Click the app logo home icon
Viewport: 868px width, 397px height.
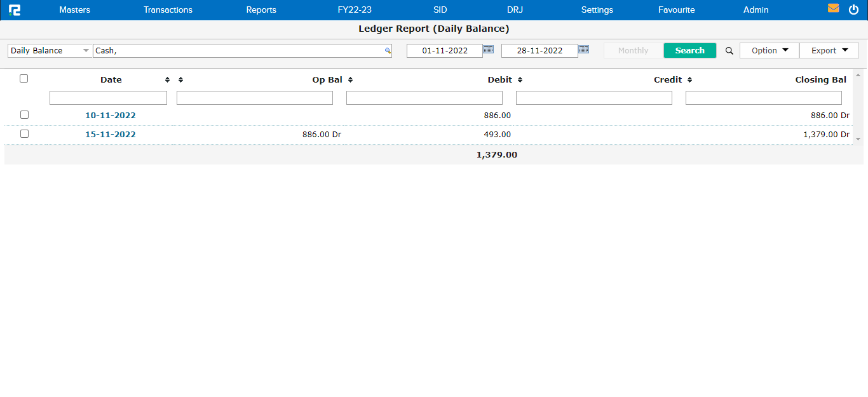[x=14, y=10]
